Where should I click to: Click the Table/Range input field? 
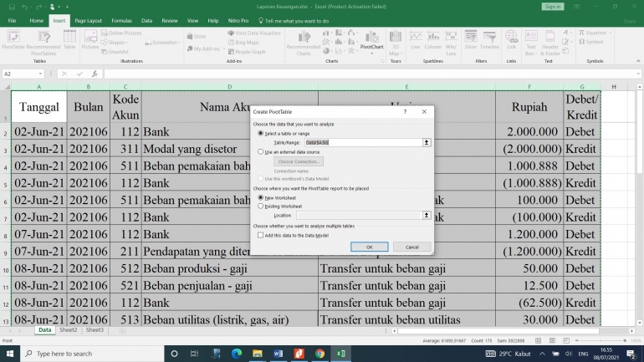point(363,142)
